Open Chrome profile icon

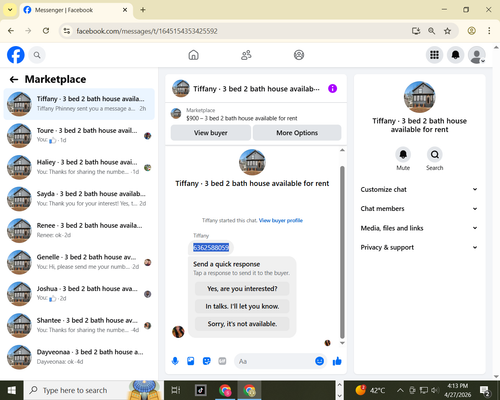471,31
